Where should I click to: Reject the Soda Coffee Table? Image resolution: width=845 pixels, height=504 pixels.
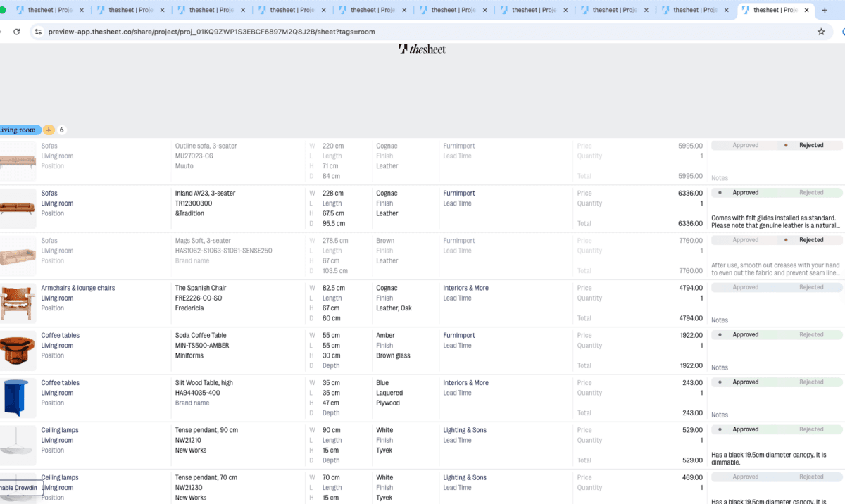click(x=811, y=335)
